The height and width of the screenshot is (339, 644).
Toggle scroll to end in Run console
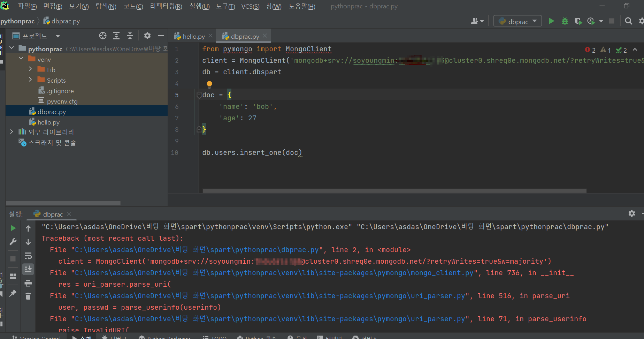[28, 269]
